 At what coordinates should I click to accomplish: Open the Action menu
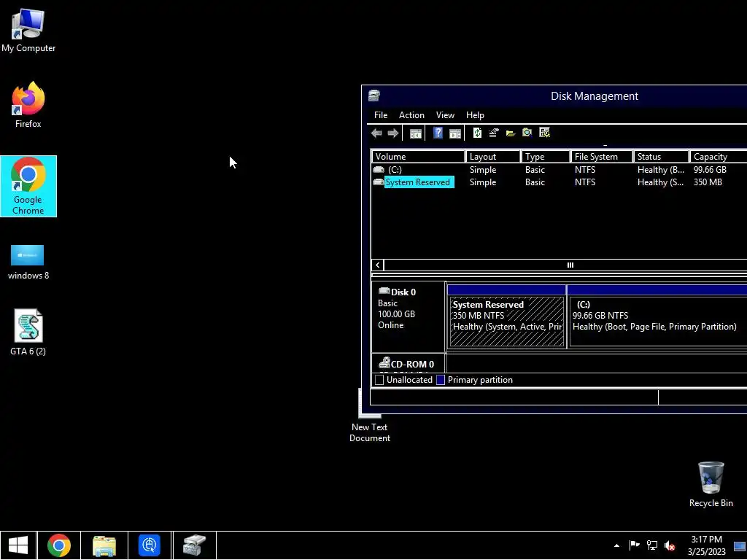[411, 115]
